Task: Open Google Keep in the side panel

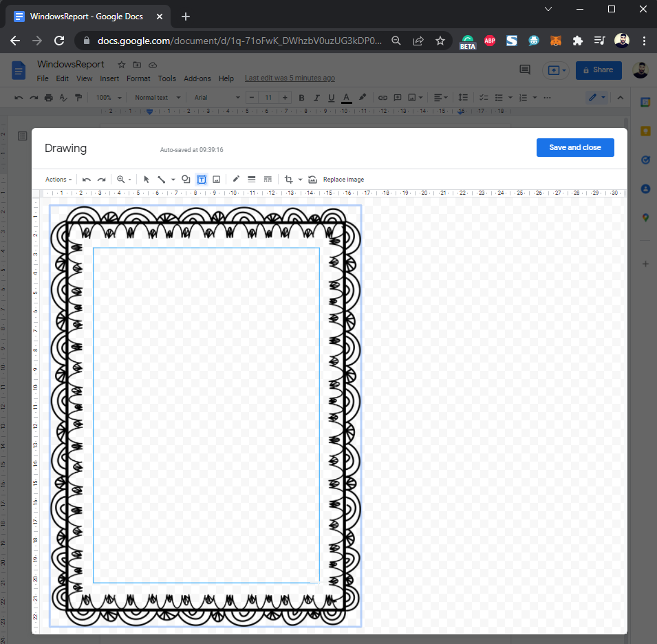Action: click(645, 131)
